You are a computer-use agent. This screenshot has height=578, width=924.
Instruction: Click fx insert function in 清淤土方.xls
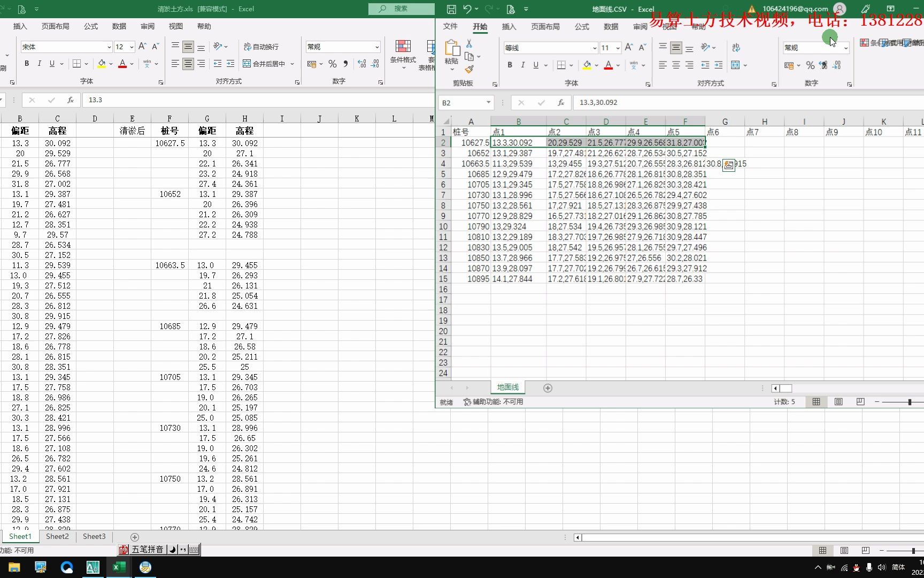tap(70, 100)
